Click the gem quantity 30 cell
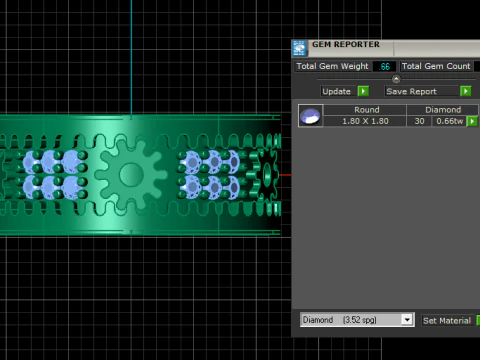Screen dimensions: 480x360 pos(419,121)
